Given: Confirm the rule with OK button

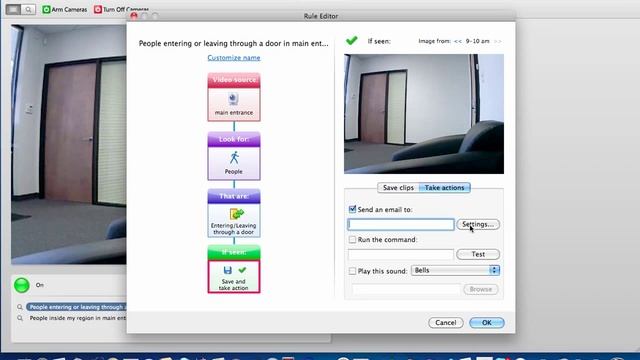Looking at the screenshot, I should pos(487,322).
